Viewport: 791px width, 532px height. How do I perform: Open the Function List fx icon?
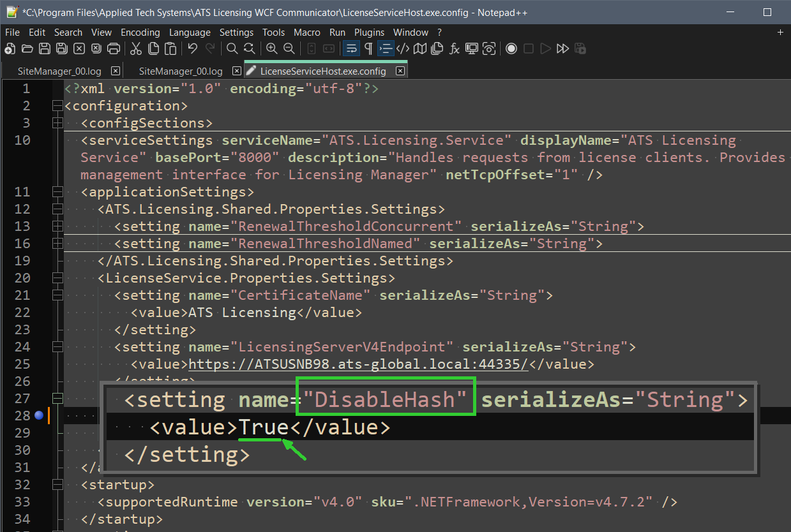[455, 49]
